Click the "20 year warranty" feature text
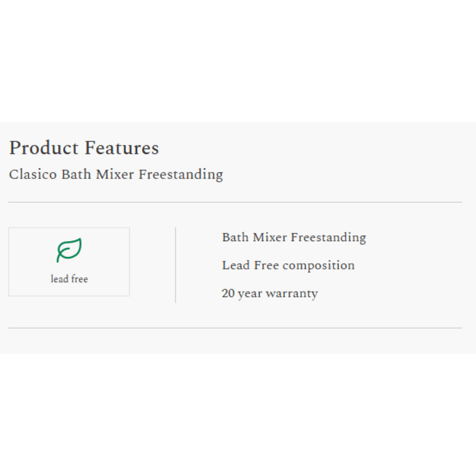Viewport: 476px width, 476px height. point(270,294)
